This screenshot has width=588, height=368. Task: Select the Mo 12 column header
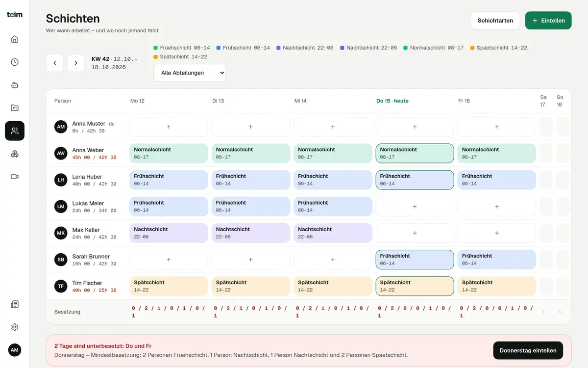pos(137,101)
